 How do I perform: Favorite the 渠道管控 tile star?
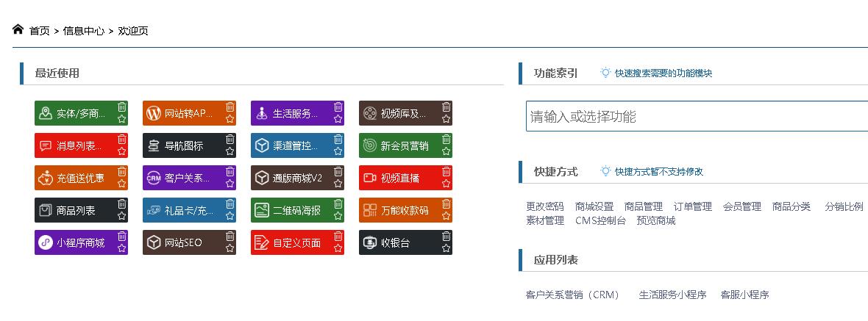[338, 151]
